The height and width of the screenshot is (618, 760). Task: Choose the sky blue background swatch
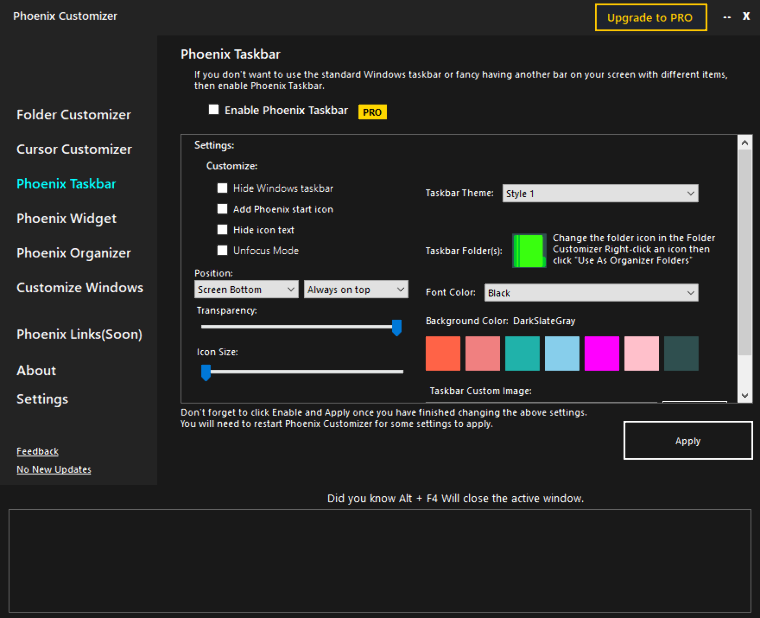(x=562, y=353)
